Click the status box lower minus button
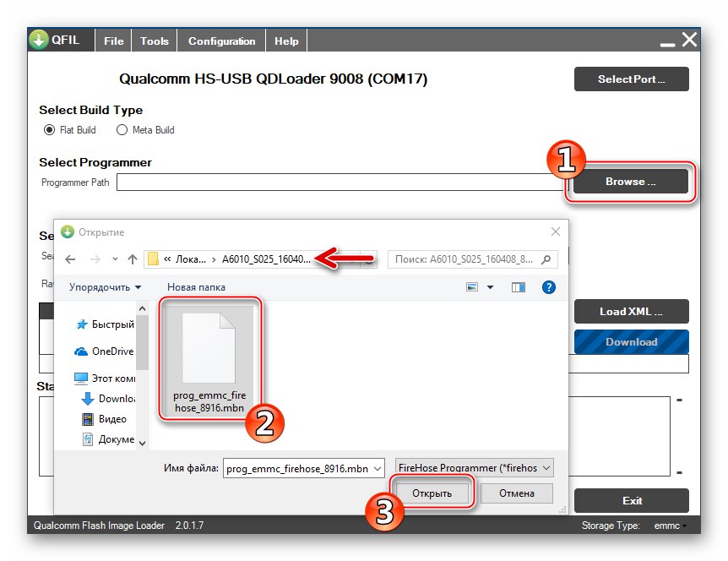728x561 pixels. point(679,473)
